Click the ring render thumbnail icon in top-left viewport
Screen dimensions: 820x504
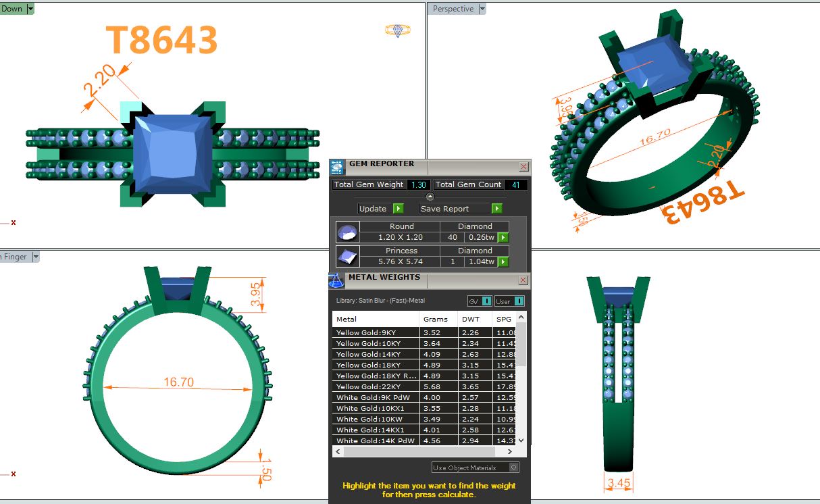[x=397, y=30]
